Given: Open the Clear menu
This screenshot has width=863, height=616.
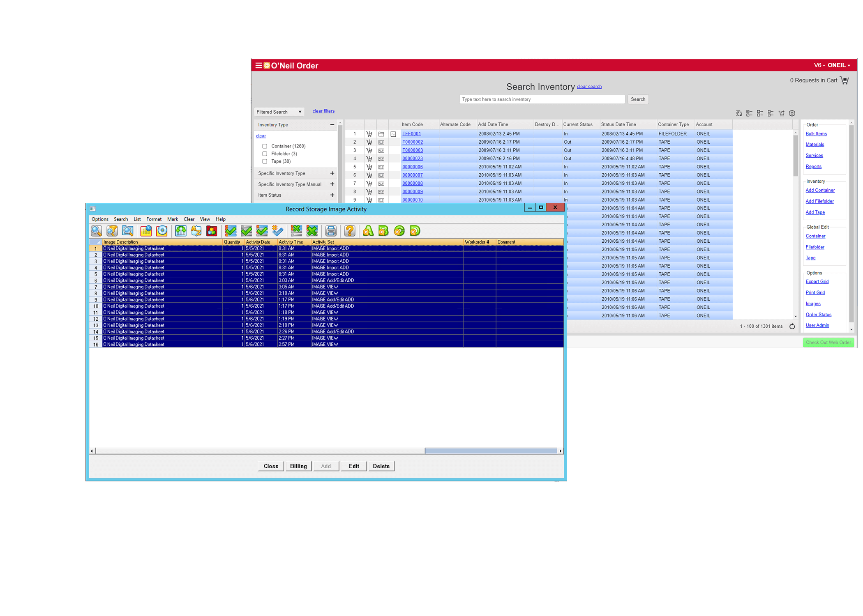Looking at the screenshot, I should point(189,219).
